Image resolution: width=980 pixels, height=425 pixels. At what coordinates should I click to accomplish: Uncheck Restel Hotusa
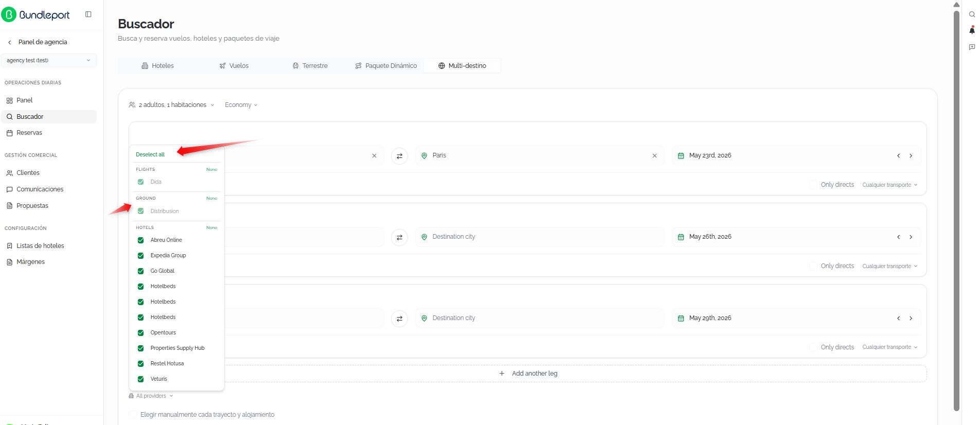click(x=140, y=364)
